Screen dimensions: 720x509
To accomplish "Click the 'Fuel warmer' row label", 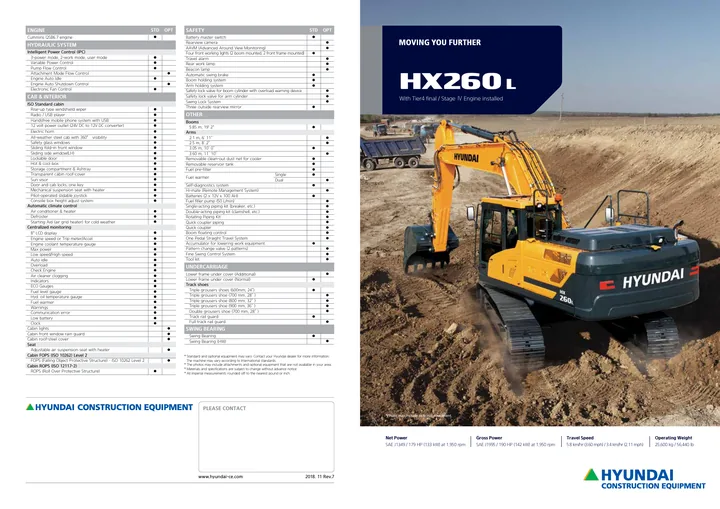I will [x=197, y=177].
